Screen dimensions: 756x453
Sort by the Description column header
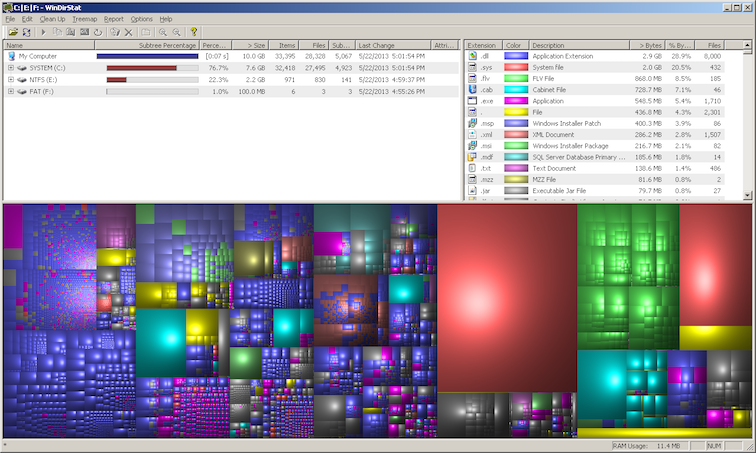[x=580, y=45]
